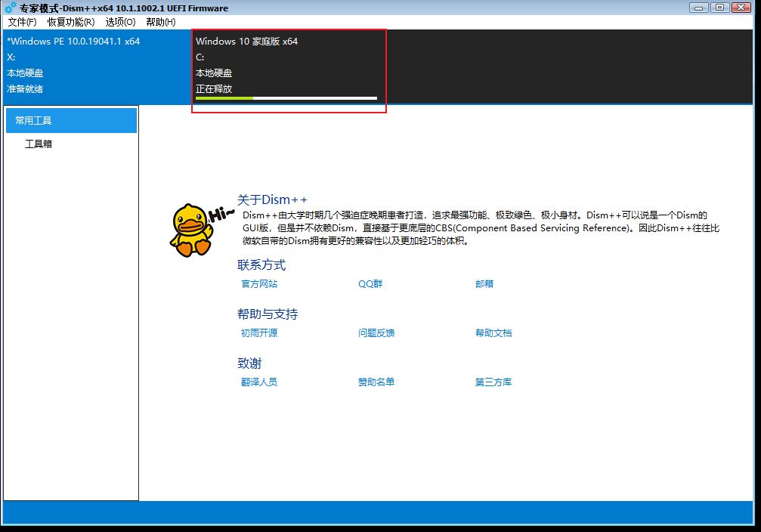
Task: Click the Dism++ gear icon in title bar
Action: pyautogui.click(x=11, y=8)
